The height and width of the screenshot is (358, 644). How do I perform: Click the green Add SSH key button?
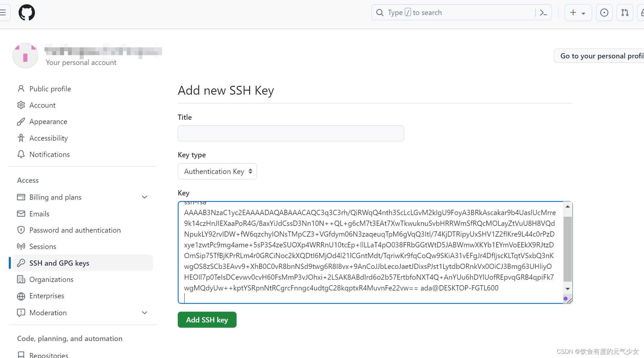[207, 320]
